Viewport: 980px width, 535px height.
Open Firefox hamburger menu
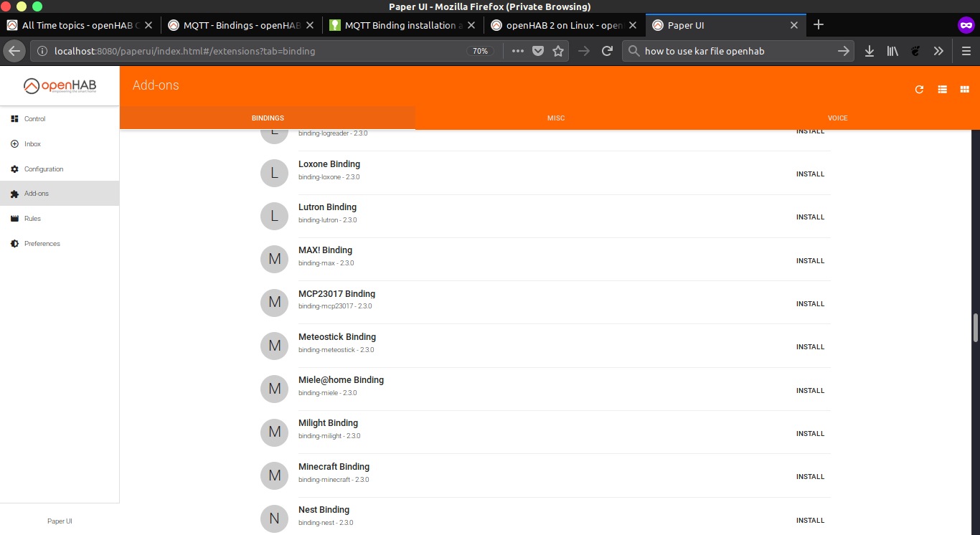(966, 52)
